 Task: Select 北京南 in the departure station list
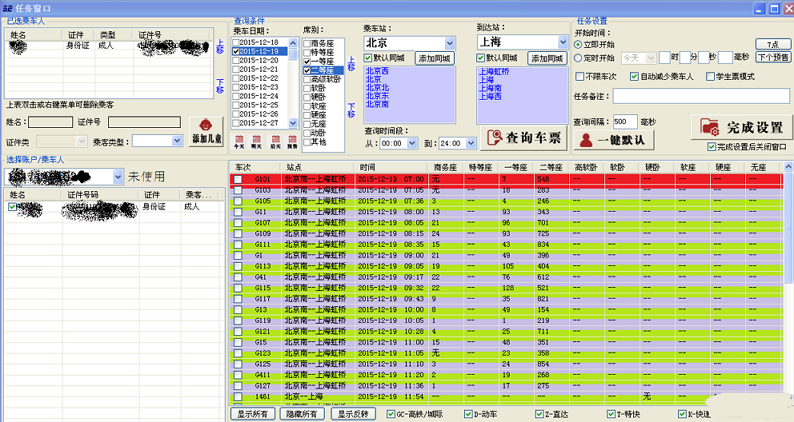click(377, 104)
